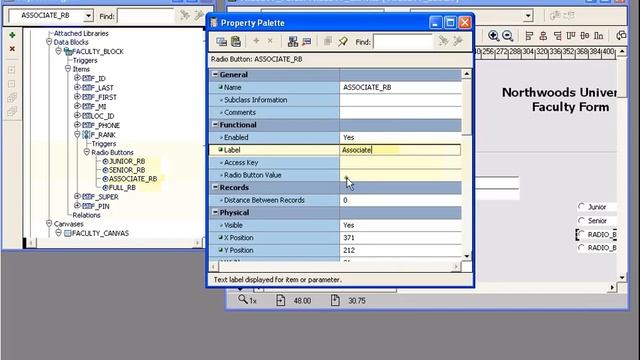Click the Align Top icon in Layout Editor

point(571,36)
